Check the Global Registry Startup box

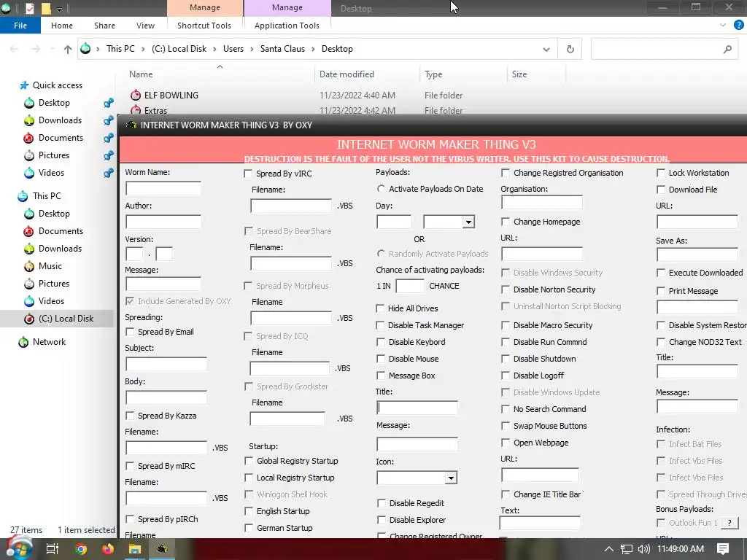point(249,461)
